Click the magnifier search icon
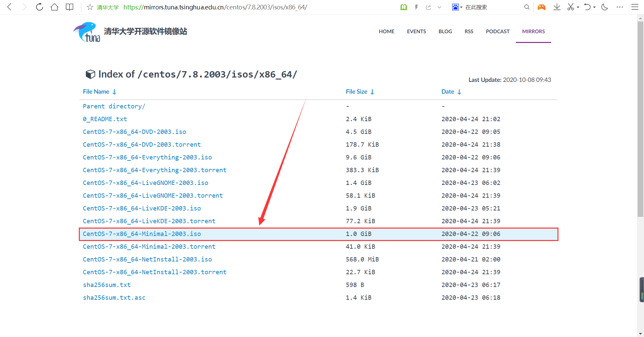Viewport: 644px width, 337px height. pyautogui.click(x=527, y=7)
